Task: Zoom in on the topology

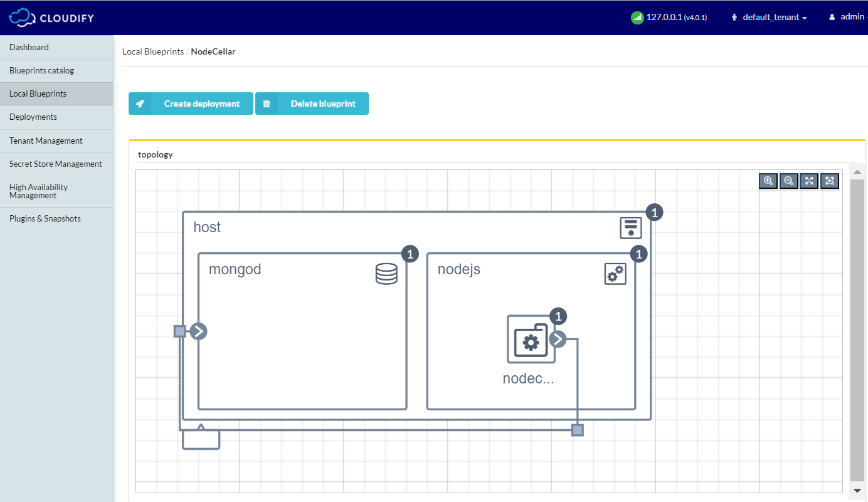Action: [768, 181]
